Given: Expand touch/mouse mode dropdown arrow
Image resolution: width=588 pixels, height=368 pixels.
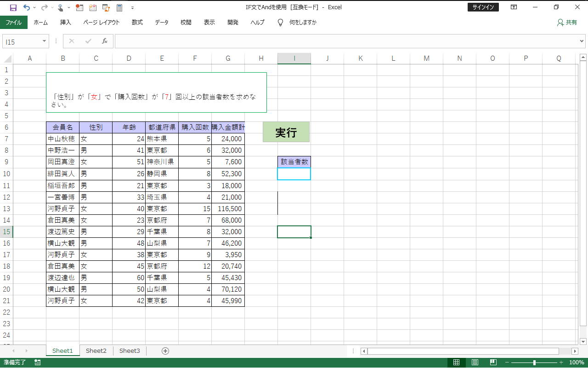Looking at the screenshot, I should (x=69, y=8).
